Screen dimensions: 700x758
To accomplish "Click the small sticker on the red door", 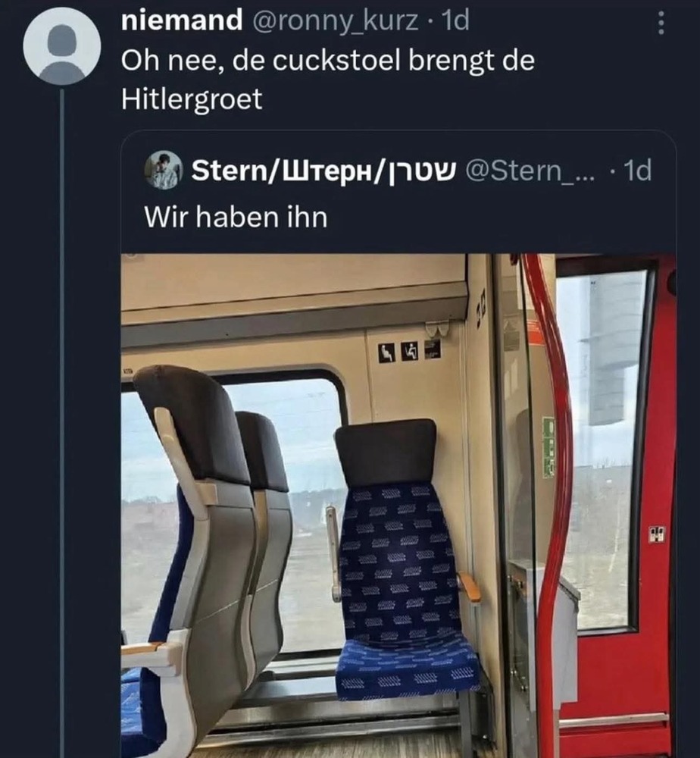I will [x=658, y=534].
